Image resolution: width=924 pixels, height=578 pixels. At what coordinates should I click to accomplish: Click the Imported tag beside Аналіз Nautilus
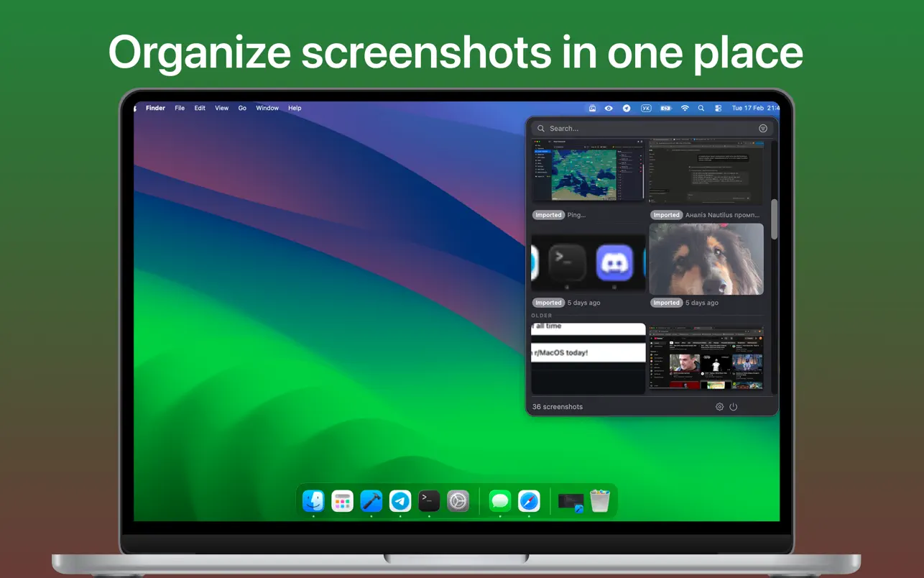coord(666,215)
